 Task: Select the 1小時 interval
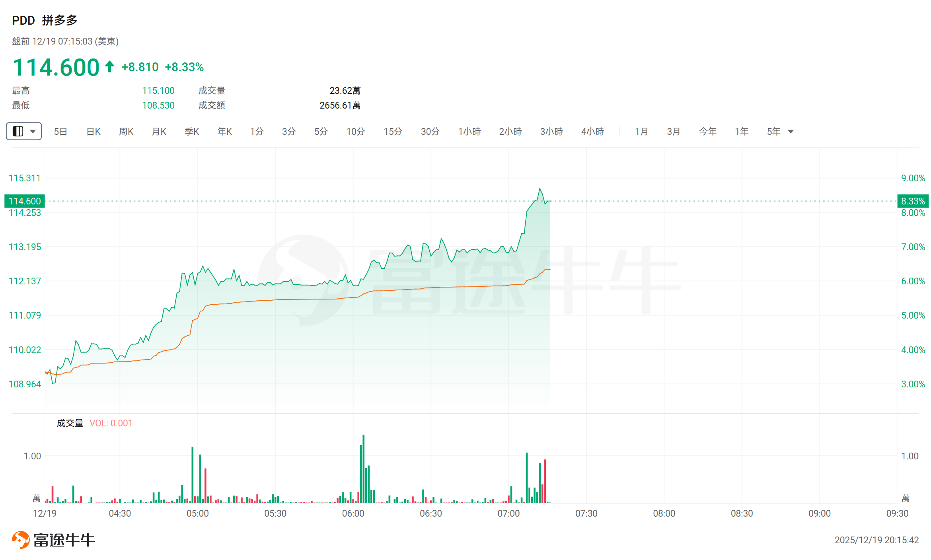point(469,132)
